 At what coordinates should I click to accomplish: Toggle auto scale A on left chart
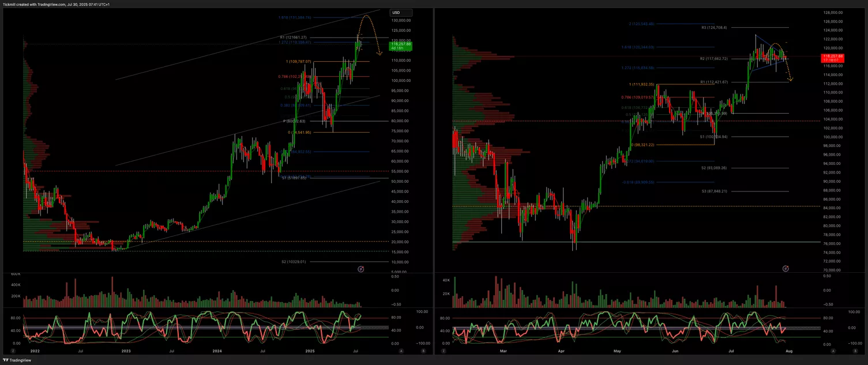(402, 350)
